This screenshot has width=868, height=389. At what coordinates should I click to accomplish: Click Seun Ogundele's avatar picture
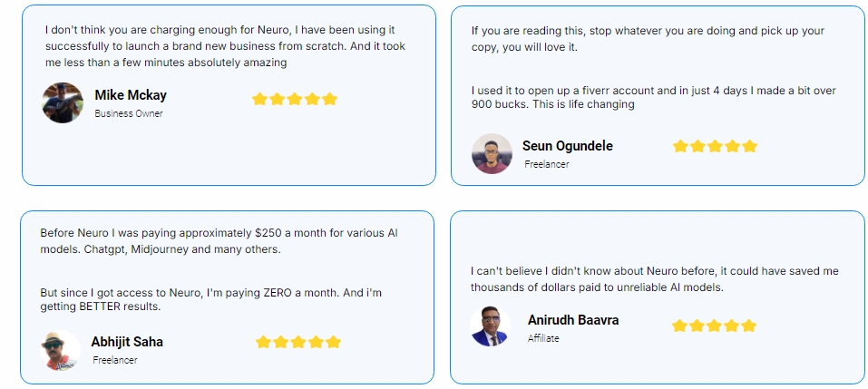(492, 154)
